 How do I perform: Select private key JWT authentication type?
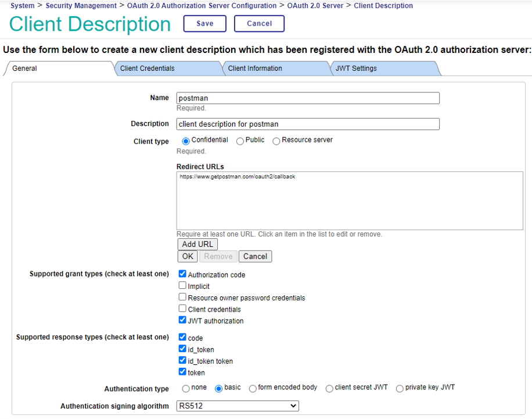click(400, 388)
